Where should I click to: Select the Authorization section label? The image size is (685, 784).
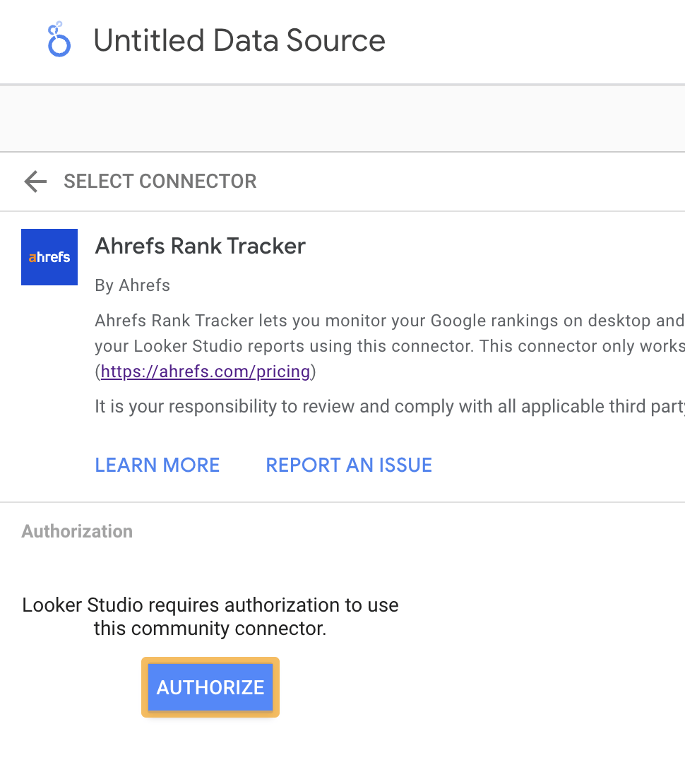(x=77, y=531)
